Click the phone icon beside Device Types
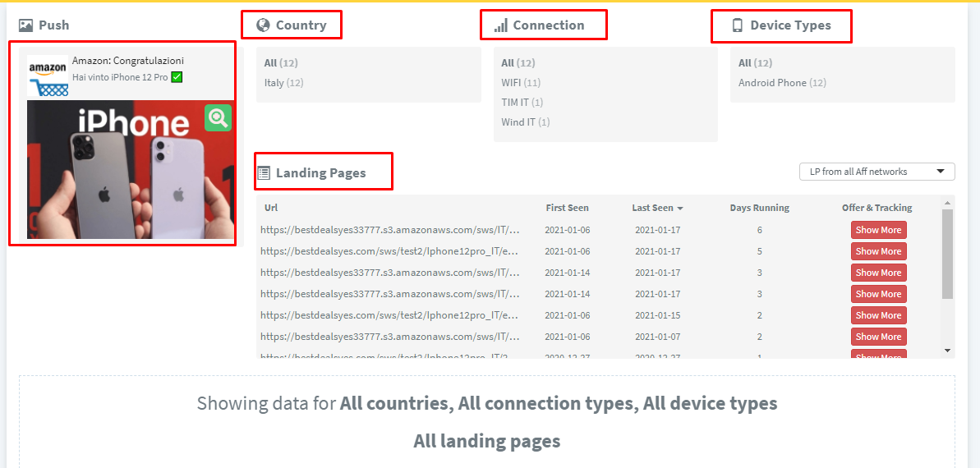The width and height of the screenshot is (980, 468). (738, 25)
